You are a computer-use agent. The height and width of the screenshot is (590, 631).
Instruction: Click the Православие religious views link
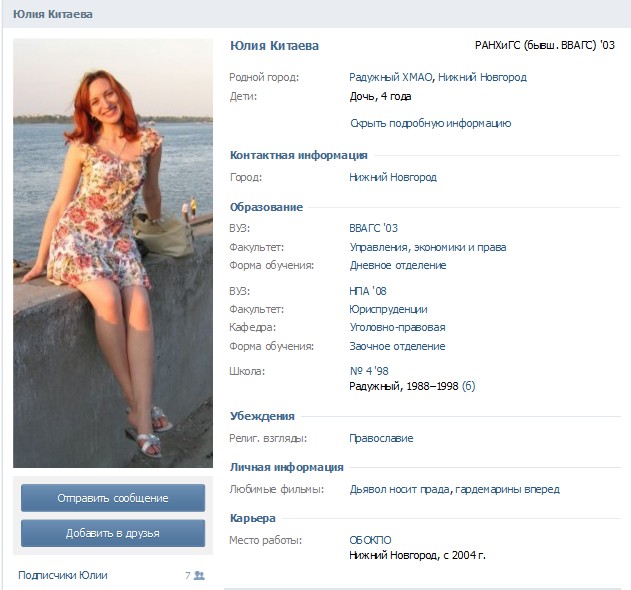tap(380, 438)
